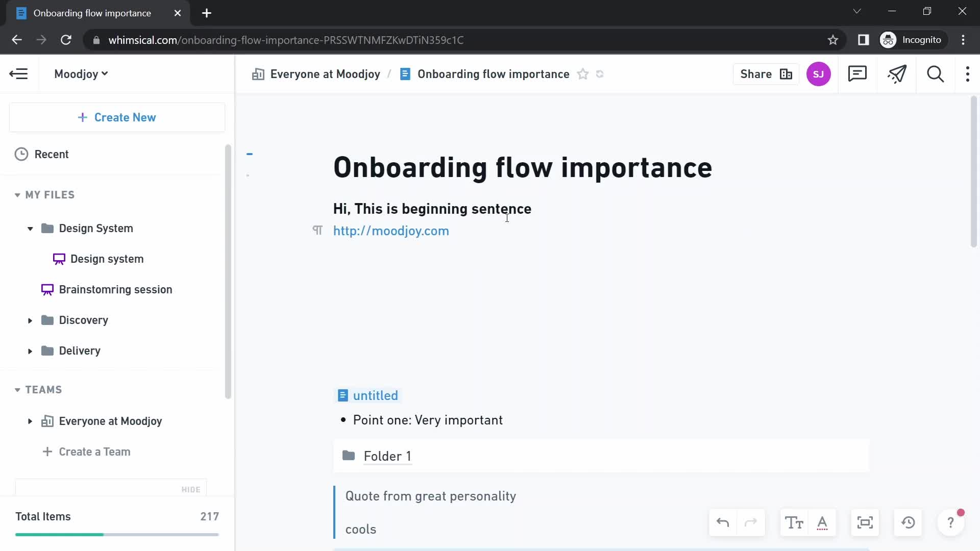
Task: Click the comment/chat icon
Action: [858, 74]
